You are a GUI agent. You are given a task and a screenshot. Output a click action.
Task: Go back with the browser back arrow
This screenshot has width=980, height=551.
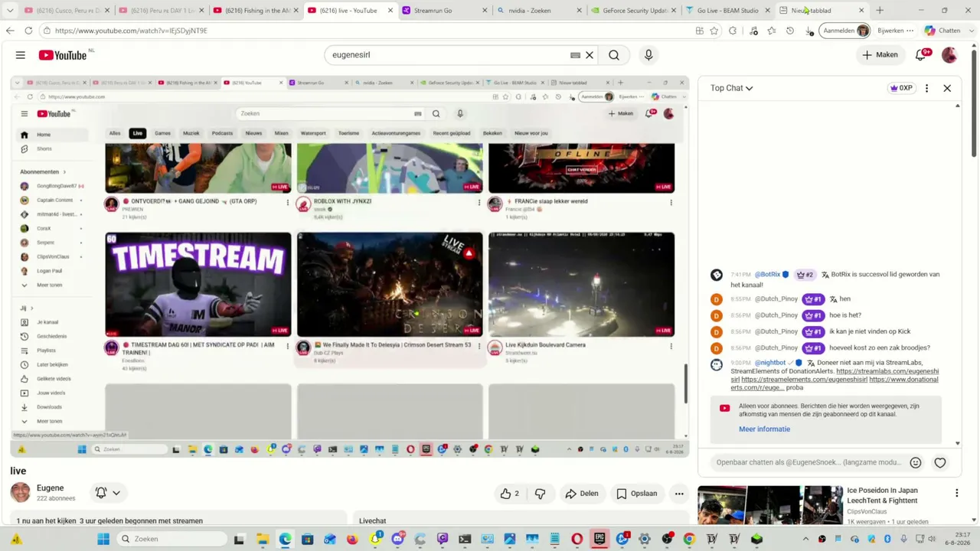tap(10, 31)
